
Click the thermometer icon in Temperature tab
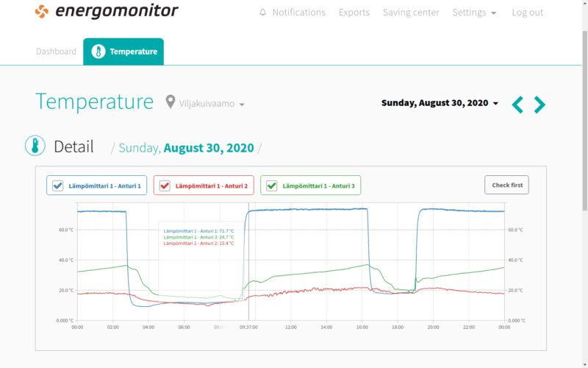pos(98,52)
